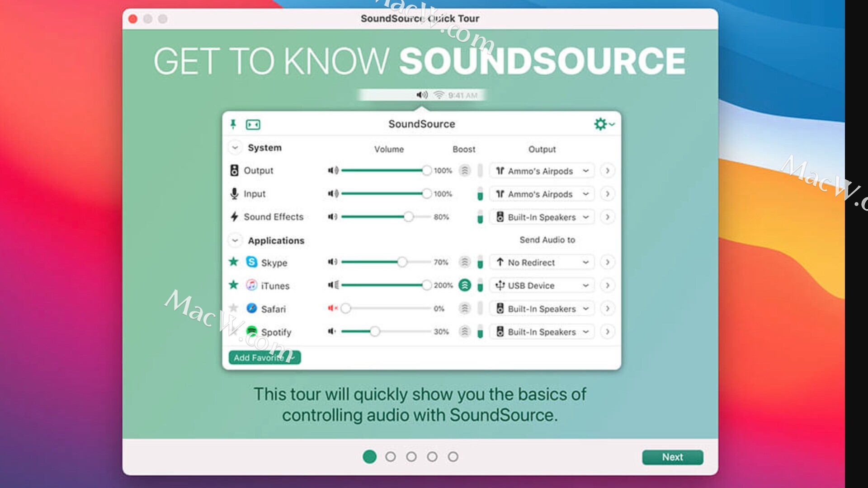
Task: Mute the system Output volume icon
Action: click(333, 170)
